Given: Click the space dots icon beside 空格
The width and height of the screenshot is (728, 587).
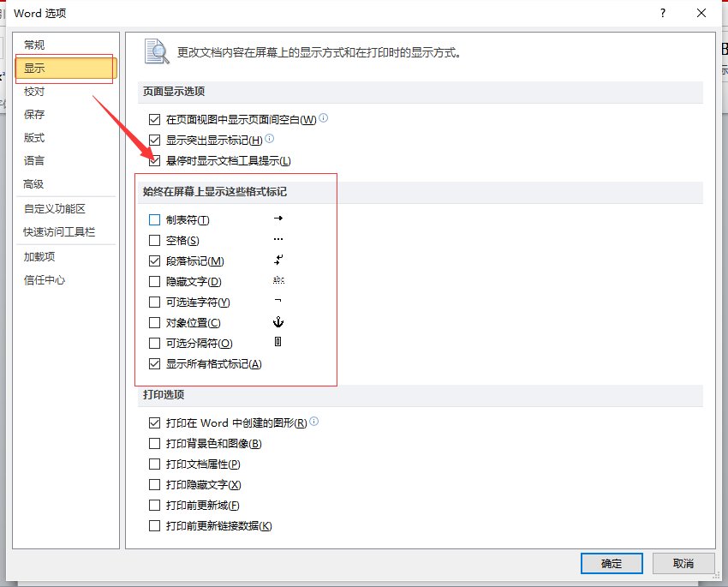Looking at the screenshot, I should pyautogui.click(x=278, y=239).
